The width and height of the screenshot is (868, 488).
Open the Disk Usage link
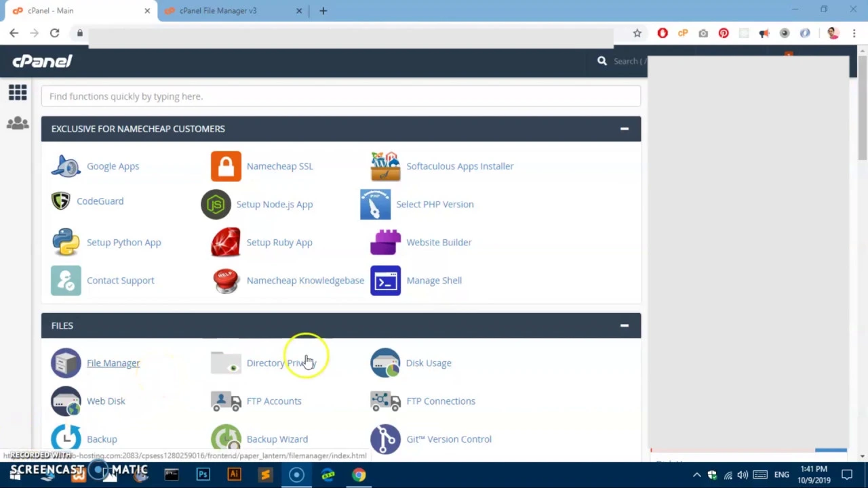[429, 363]
